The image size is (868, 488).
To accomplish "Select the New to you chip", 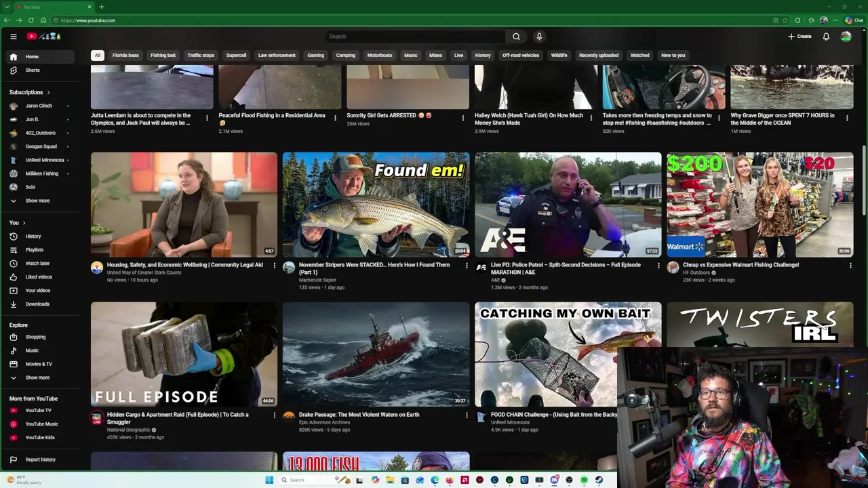I will tap(673, 56).
